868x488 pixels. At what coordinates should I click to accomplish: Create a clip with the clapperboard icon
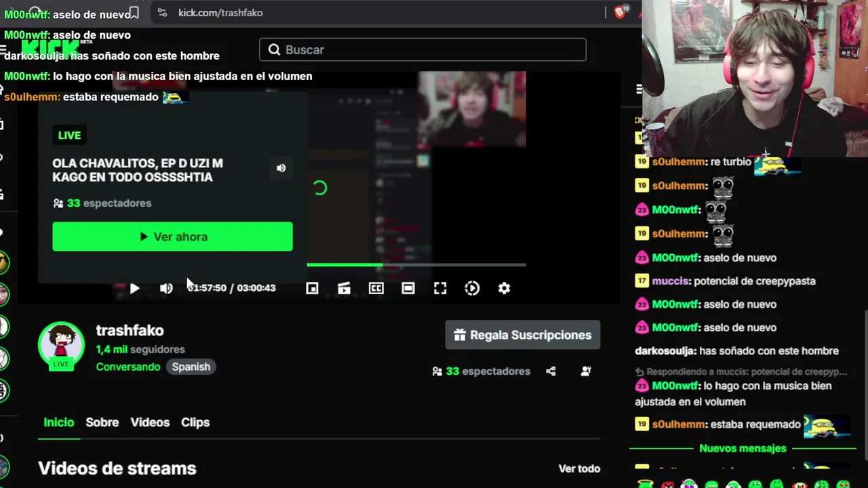tap(344, 288)
